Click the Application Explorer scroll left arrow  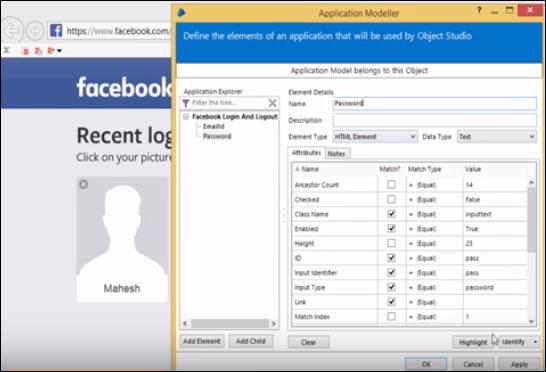pyautogui.click(x=185, y=324)
